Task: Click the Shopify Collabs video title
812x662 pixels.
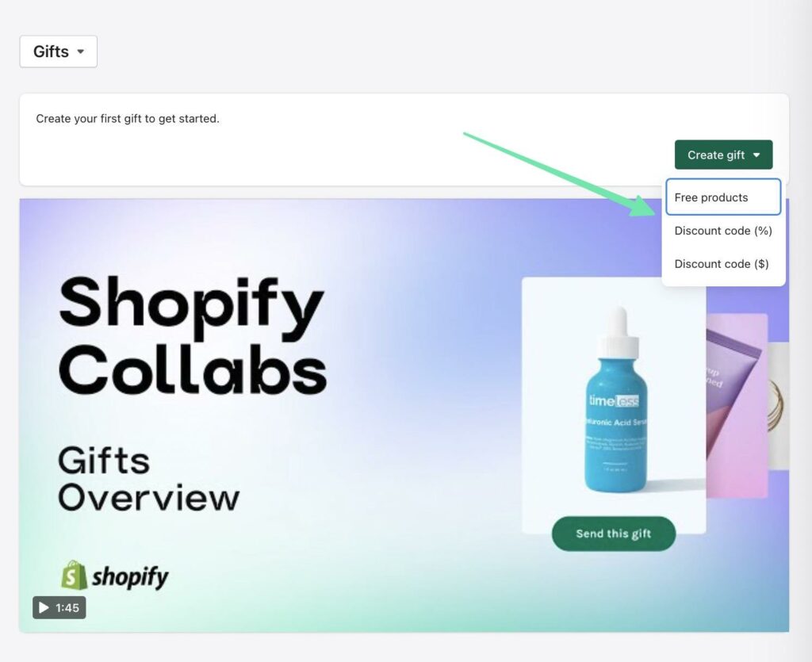Action: point(193,335)
